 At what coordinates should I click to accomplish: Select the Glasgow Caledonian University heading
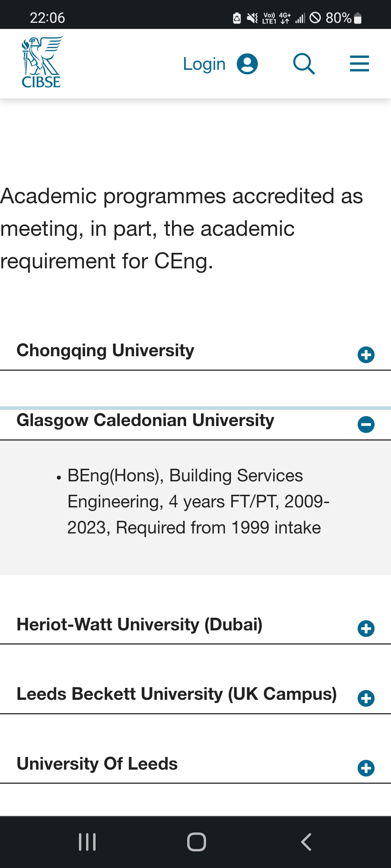point(146,420)
